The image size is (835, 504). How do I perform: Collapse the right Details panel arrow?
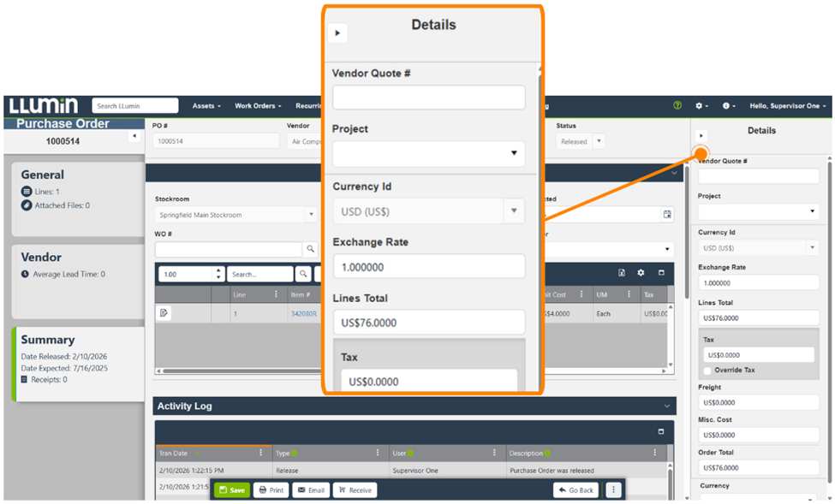(x=701, y=136)
